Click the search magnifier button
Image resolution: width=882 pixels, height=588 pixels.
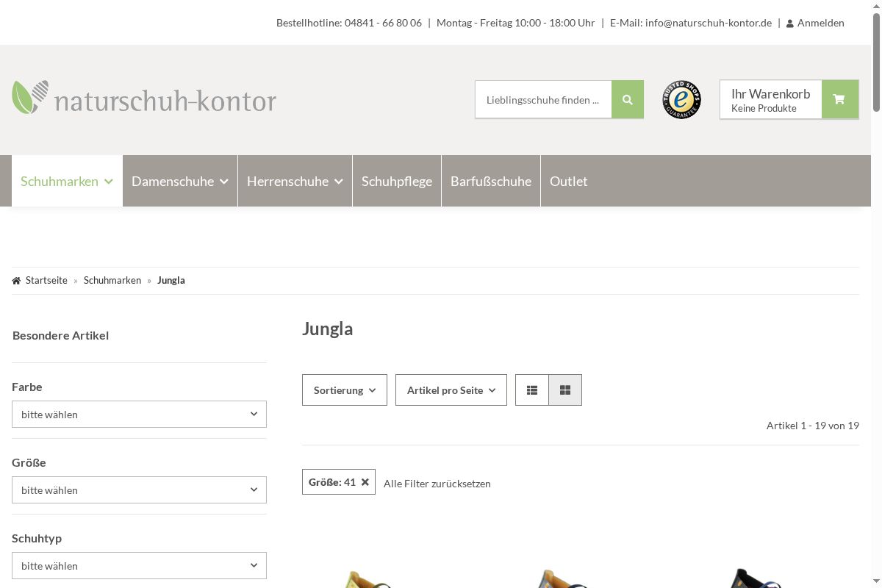coord(628,99)
